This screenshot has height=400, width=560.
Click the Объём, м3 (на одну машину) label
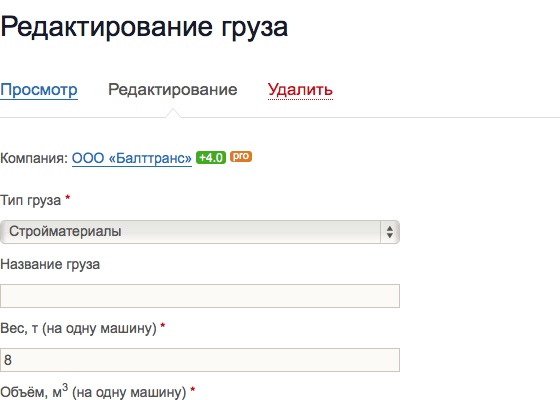[93, 392]
